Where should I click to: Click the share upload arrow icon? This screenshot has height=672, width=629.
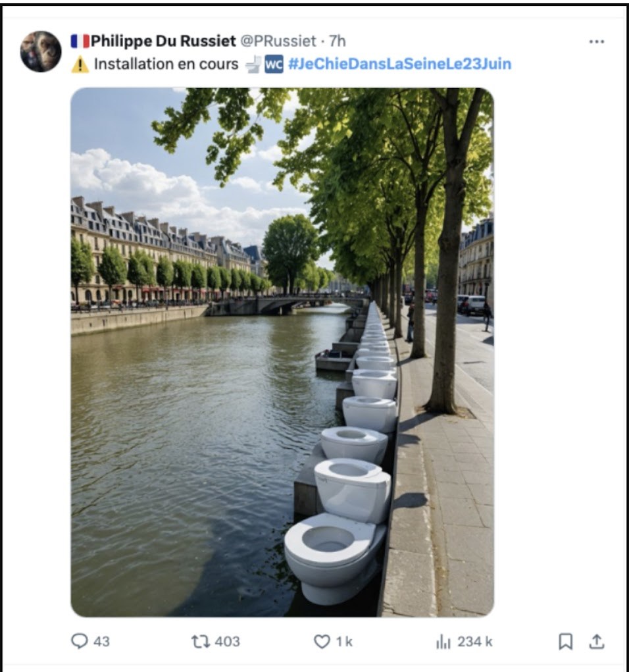click(597, 641)
